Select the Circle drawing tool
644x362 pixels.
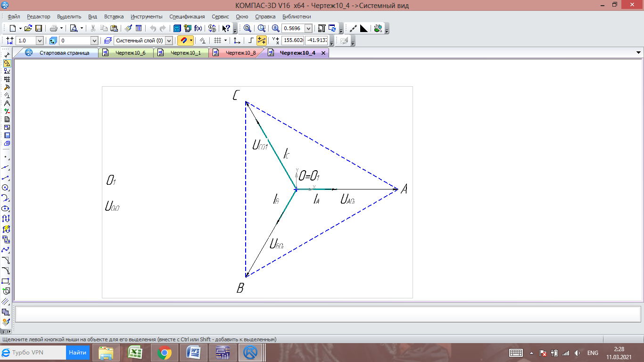tap(6, 188)
